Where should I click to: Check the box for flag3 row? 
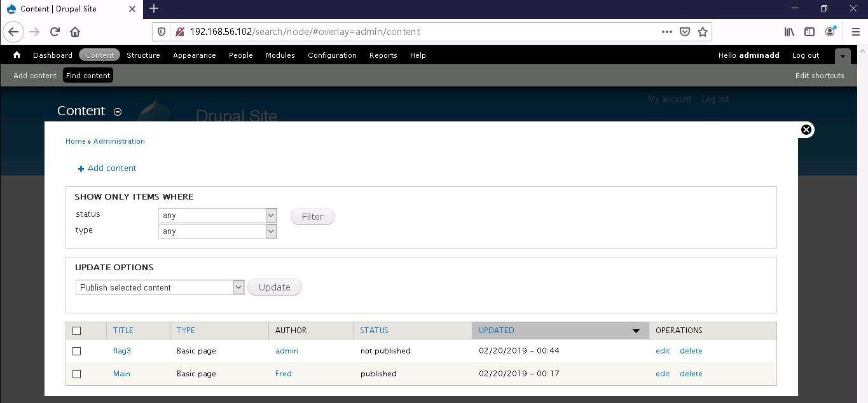click(x=77, y=351)
